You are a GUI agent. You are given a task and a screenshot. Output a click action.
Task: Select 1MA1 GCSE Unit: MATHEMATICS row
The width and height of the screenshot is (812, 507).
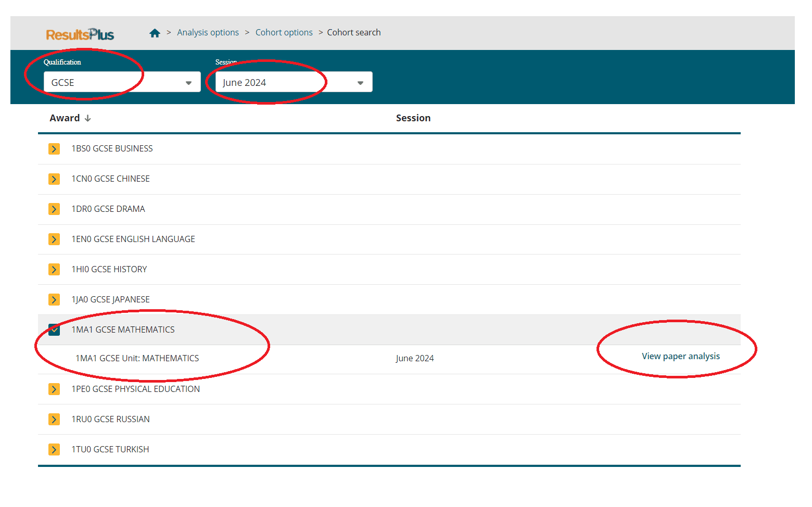(389, 359)
